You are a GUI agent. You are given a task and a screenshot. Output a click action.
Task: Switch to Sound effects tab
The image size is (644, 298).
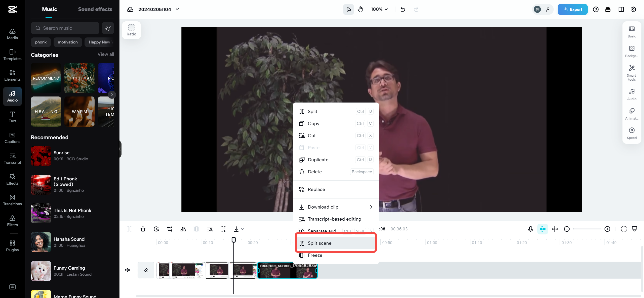pyautogui.click(x=95, y=9)
